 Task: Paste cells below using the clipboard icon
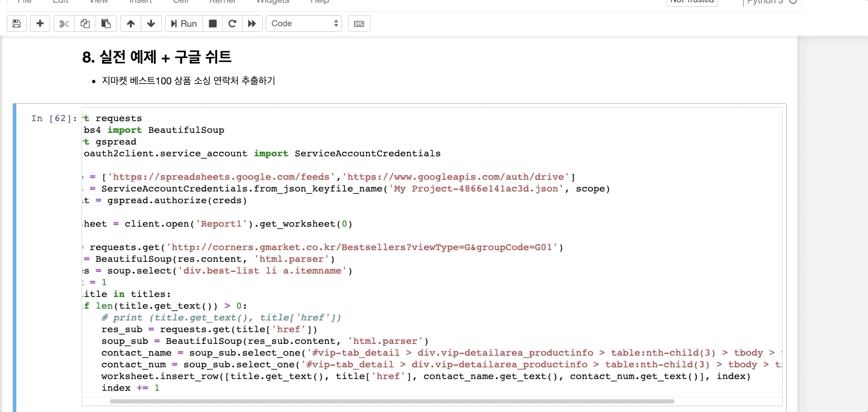[105, 23]
